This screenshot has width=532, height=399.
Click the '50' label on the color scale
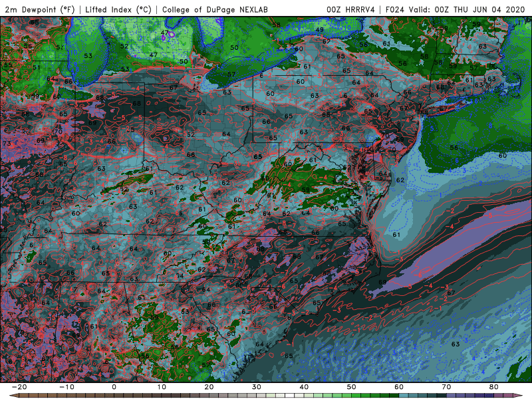tap(352, 387)
